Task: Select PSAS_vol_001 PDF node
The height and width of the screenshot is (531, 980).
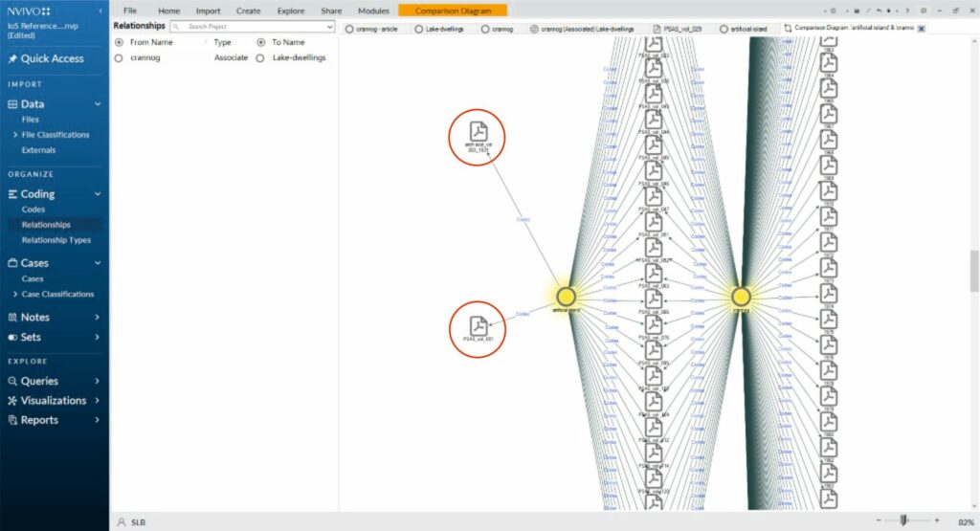Action: pos(479,326)
